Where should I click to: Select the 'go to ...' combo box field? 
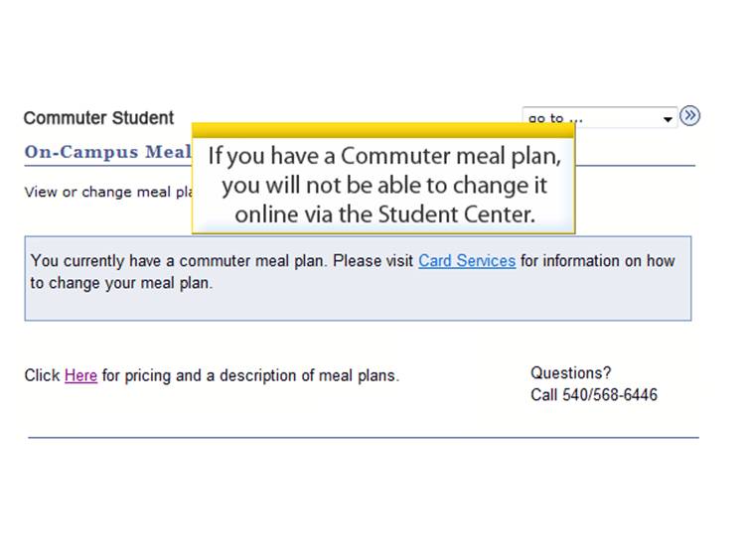coord(600,117)
